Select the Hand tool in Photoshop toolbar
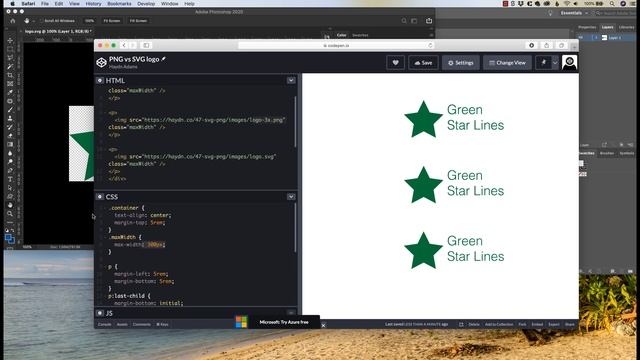Viewport: 640px width, 360px height. [10, 205]
